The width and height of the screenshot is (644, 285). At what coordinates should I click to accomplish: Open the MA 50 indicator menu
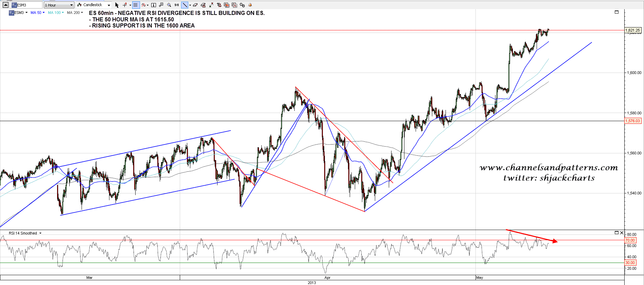click(37, 13)
